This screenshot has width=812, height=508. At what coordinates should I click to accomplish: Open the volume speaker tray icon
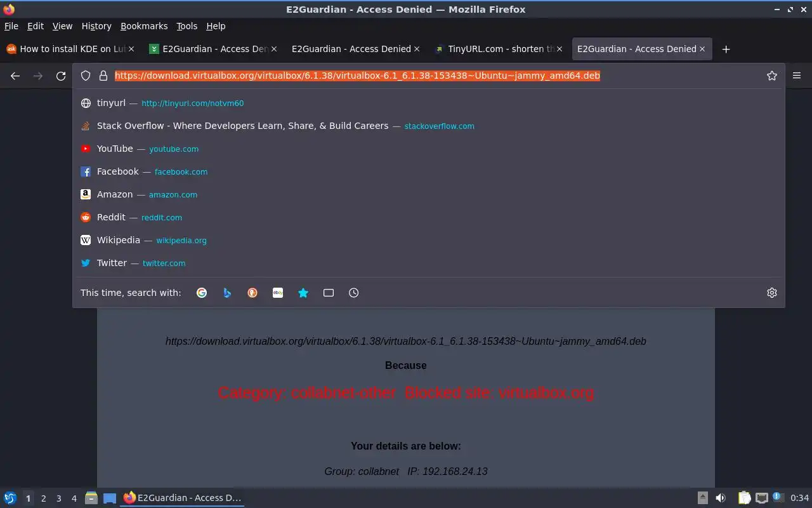pyautogui.click(x=721, y=498)
